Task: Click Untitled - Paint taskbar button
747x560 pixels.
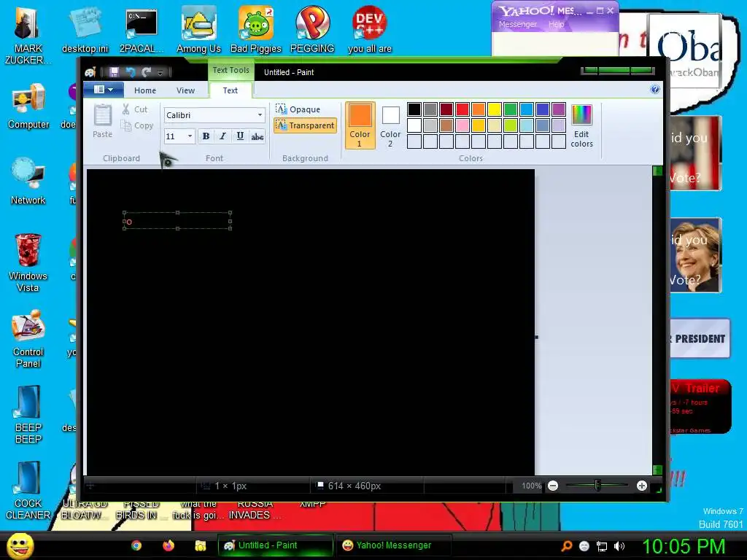Action: [x=275, y=545]
